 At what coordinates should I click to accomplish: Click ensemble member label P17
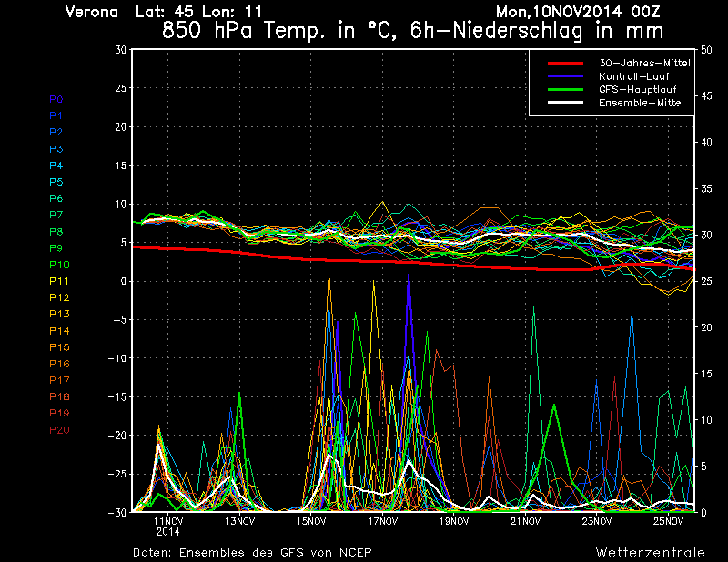(59, 380)
